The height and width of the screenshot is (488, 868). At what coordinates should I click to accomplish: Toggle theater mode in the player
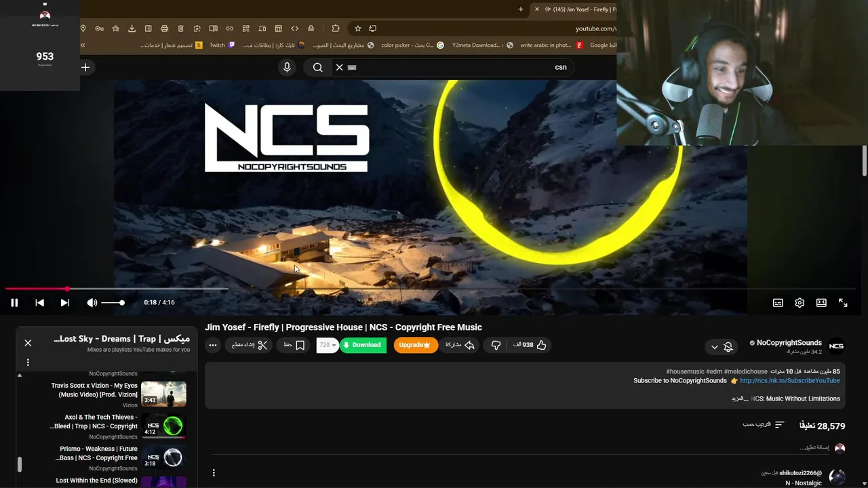click(x=821, y=303)
